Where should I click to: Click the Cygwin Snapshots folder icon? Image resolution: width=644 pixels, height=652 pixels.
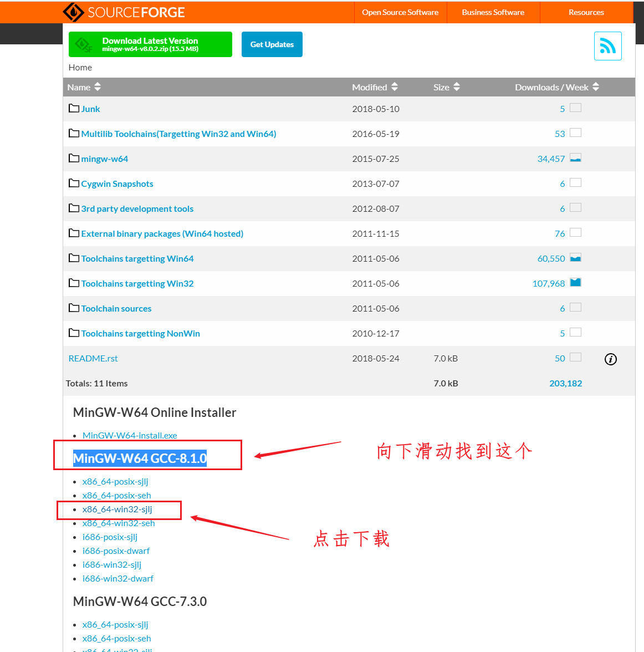[74, 184]
